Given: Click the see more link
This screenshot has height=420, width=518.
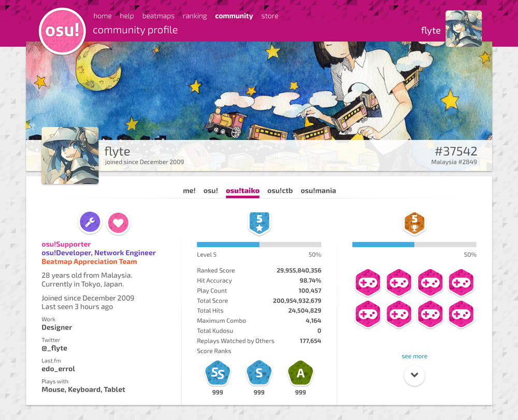Looking at the screenshot, I should click(414, 356).
